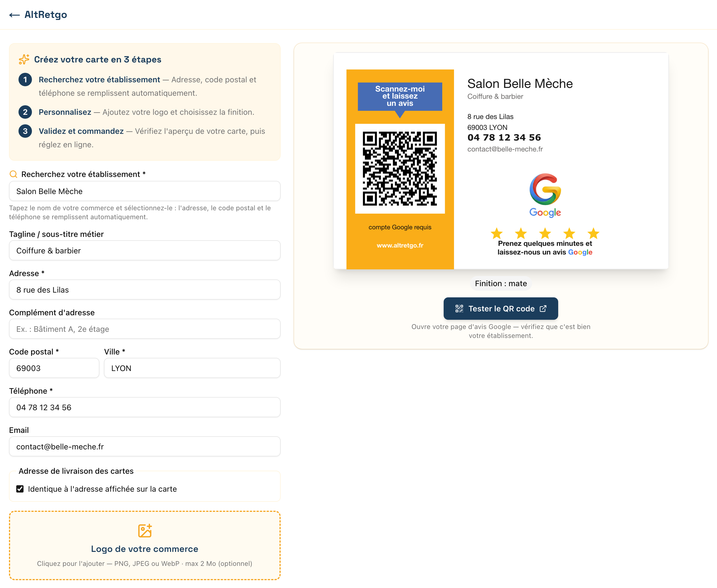Click the 'Ville *' label
Image resolution: width=717 pixels, height=588 pixels.
click(x=115, y=352)
